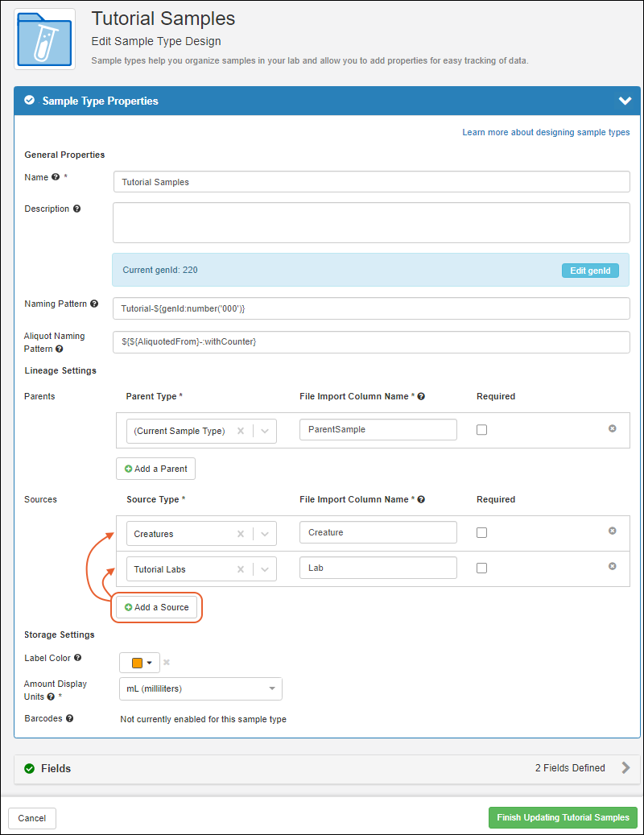Check Required box for Lab source

[x=481, y=568]
